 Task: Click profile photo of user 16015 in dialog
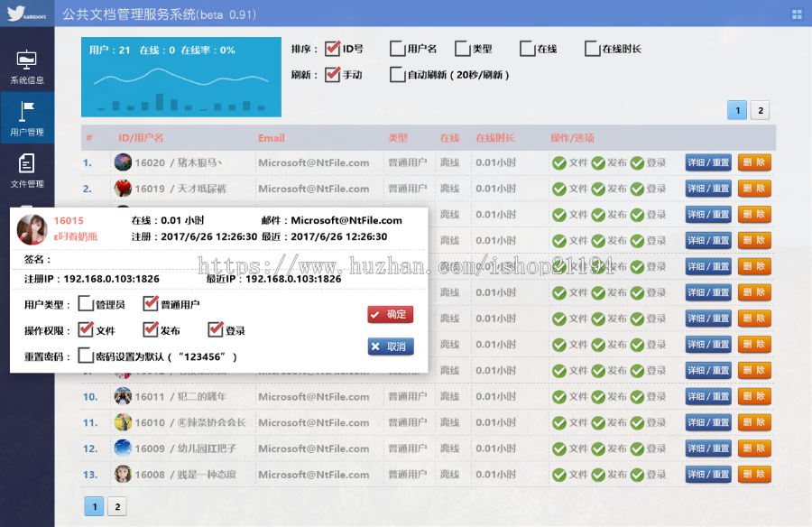point(32,229)
